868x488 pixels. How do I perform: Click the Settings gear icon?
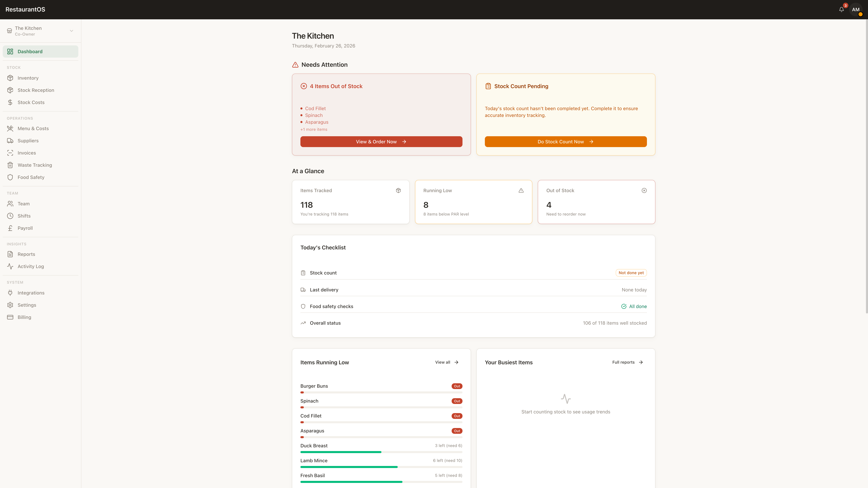pyautogui.click(x=10, y=305)
